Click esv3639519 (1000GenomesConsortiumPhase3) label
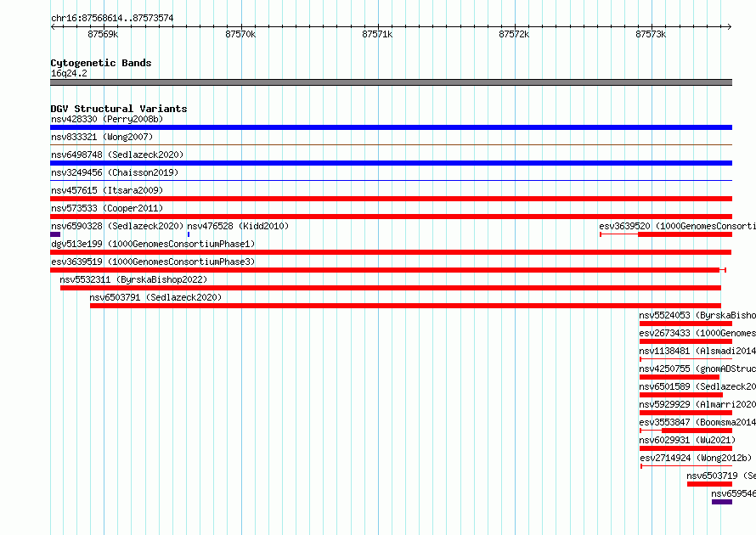756x535 pixels. (153, 262)
